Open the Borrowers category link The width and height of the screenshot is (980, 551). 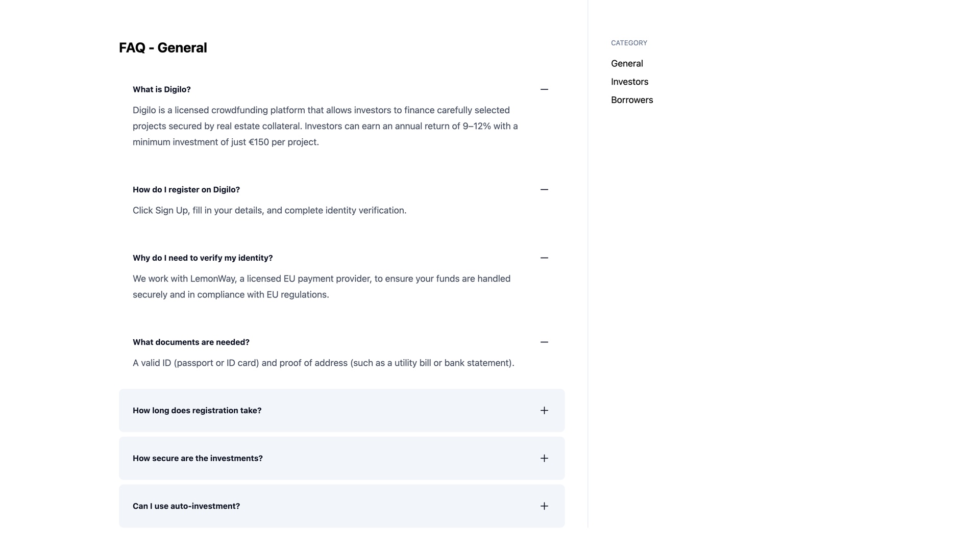(x=632, y=100)
